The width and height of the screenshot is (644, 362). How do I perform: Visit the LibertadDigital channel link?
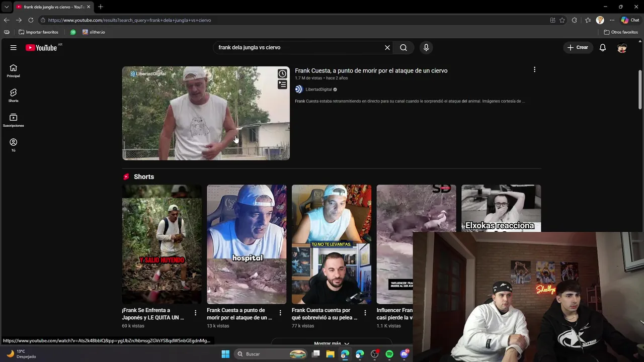(318, 89)
